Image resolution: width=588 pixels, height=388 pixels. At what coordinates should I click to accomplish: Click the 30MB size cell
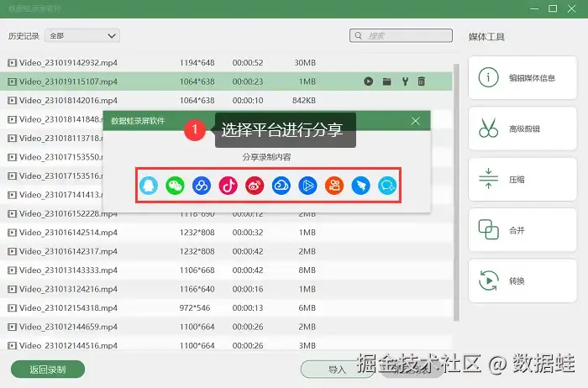305,63
